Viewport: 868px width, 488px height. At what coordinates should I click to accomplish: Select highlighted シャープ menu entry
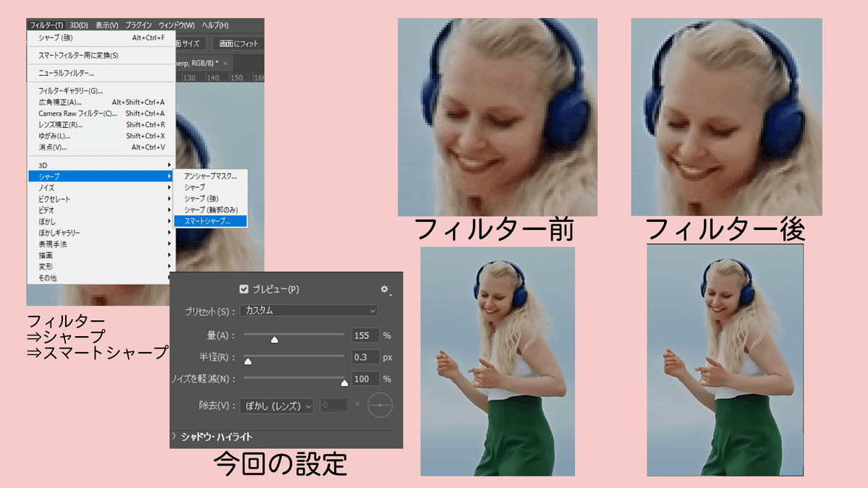pyautogui.click(x=101, y=176)
